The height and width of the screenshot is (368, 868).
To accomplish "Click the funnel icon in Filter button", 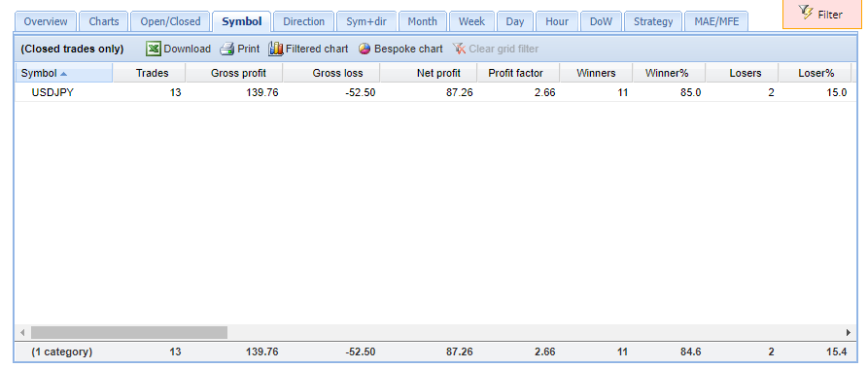I will 805,11.
